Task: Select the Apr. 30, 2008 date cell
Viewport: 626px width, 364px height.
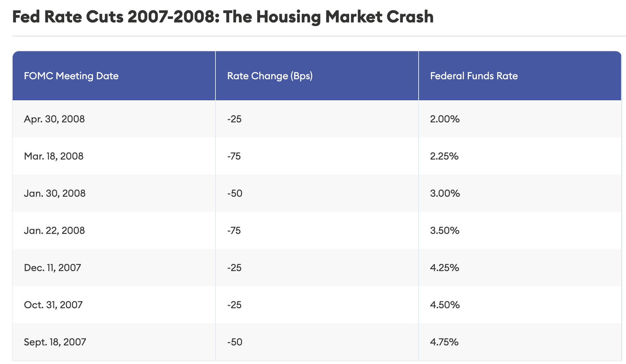Action: [x=54, y=119]
